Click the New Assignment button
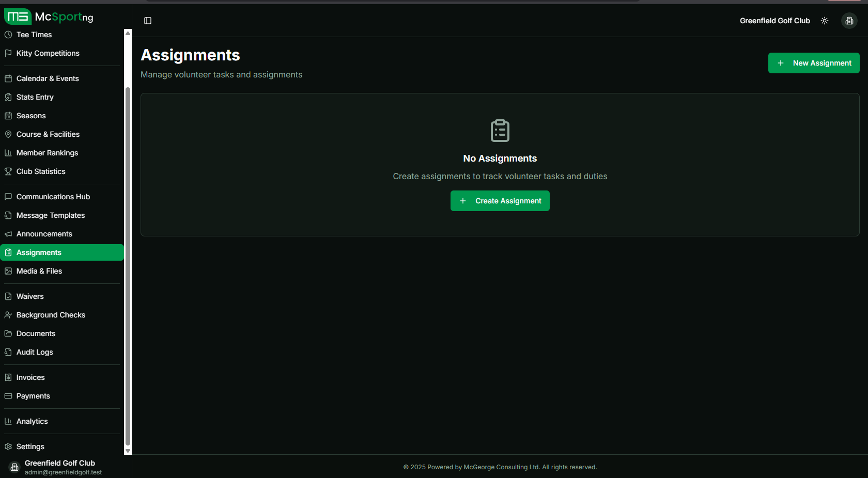 [x=813, y=63]
